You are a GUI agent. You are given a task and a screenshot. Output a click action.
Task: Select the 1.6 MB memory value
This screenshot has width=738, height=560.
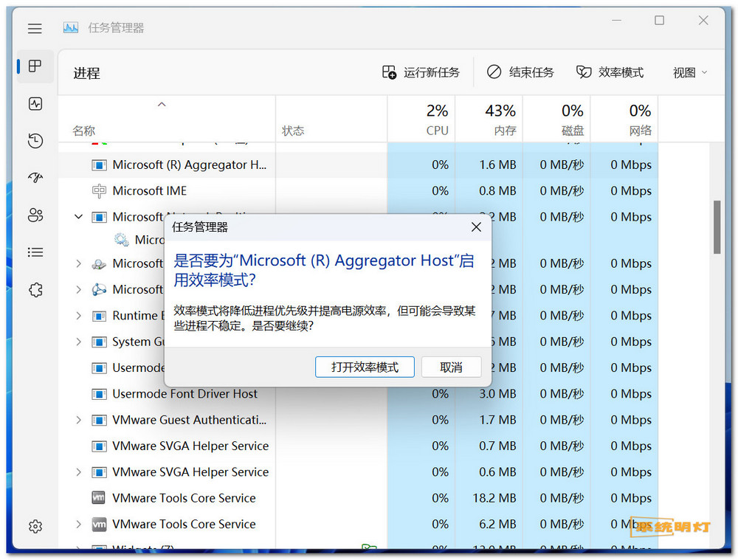pyautogui.click(x=497, y=165)
